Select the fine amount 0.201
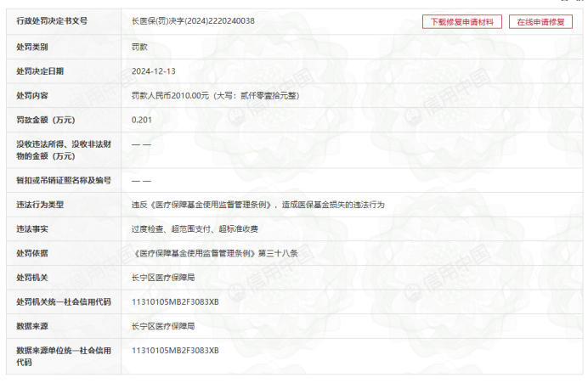 (x=142, y=120)
